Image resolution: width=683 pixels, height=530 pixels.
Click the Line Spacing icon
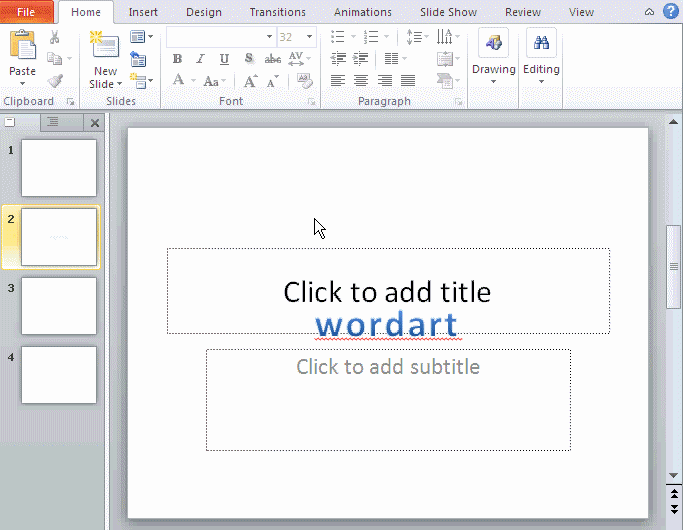pyautogui.click(x=414, y=37)
